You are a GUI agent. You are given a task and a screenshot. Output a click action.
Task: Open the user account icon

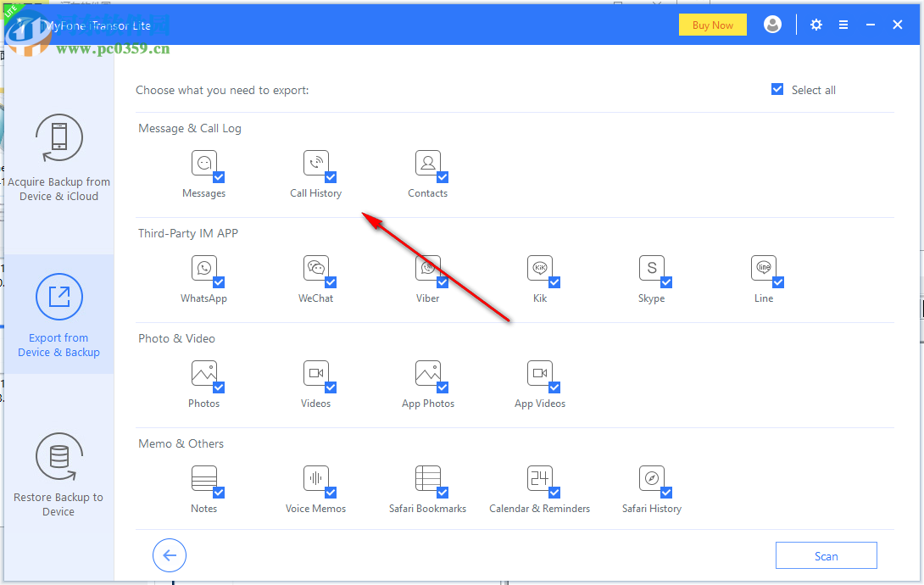(772, 25)
